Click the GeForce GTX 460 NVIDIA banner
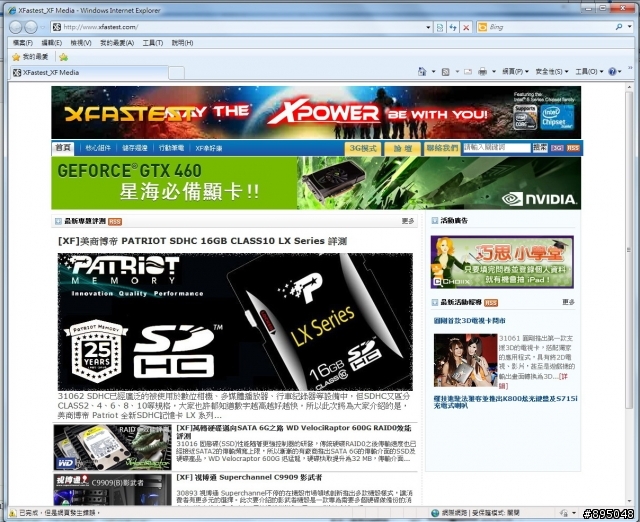The height and width of the screenshot is (522, 640). pyautogui.click(x=316, y=183)
